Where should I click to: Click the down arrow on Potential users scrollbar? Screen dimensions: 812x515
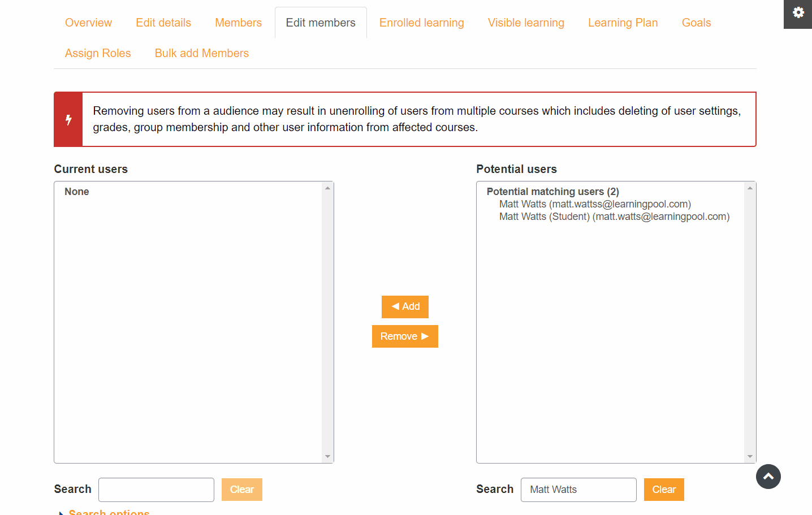[x=750, y=456]
